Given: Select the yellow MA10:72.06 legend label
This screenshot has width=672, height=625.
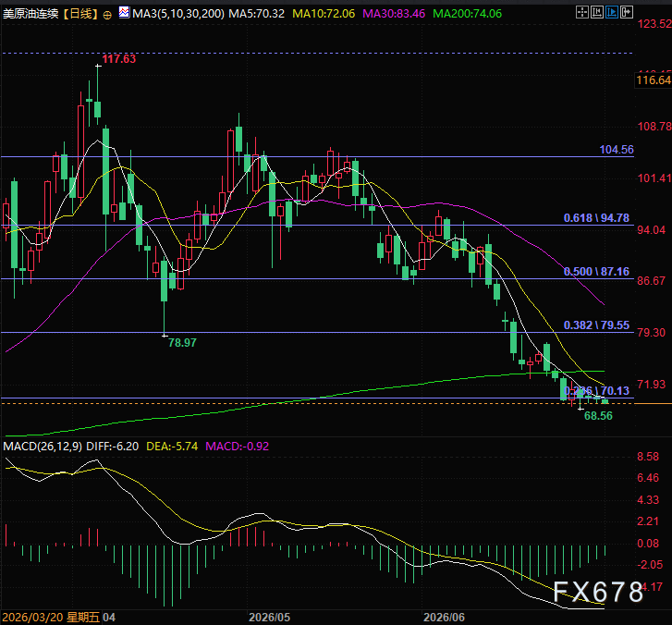Looking at the screenshot, I should (324, 14).
